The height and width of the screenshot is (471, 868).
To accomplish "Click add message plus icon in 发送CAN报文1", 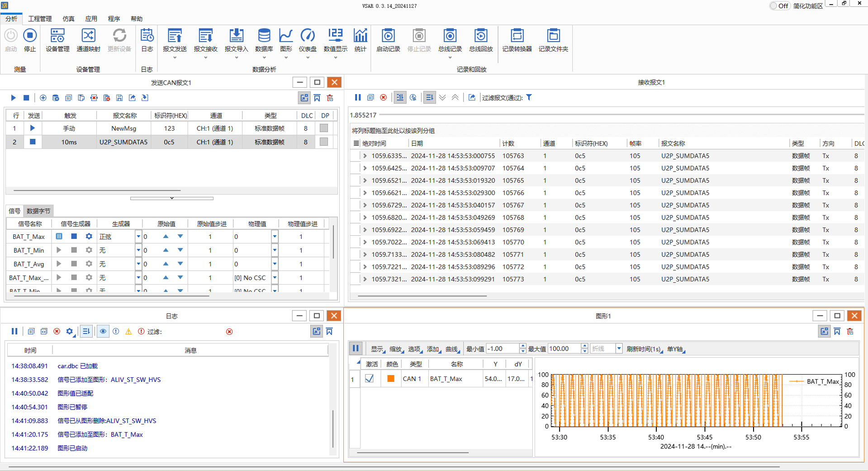I will [43, 98].
